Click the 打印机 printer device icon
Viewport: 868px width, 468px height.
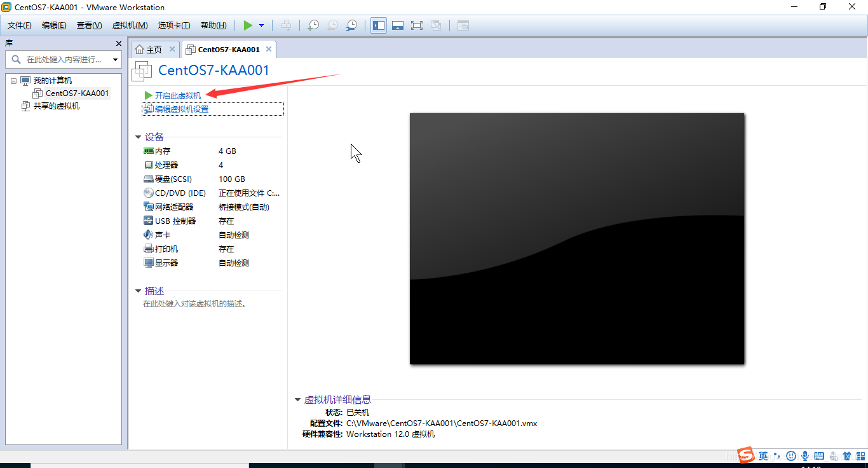149,249
